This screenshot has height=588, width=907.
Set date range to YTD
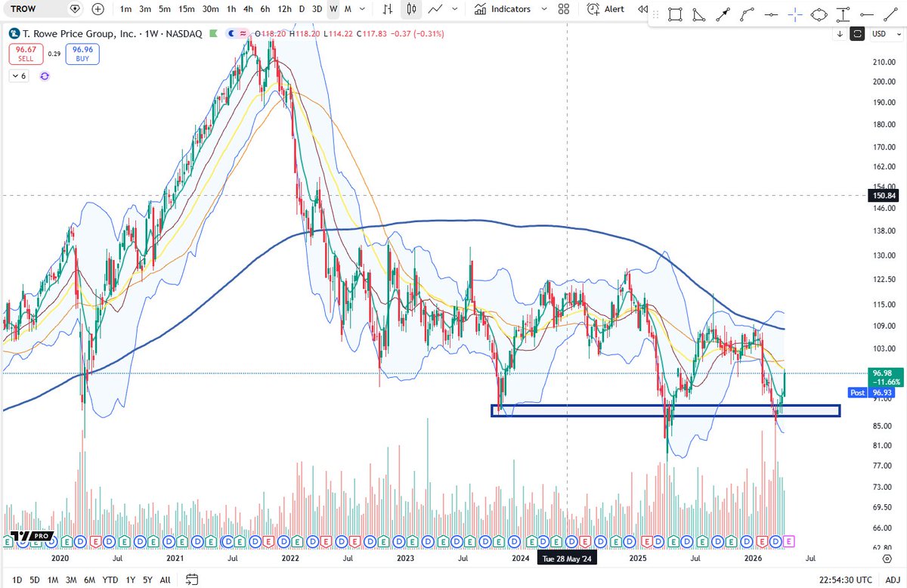pyautogui.click(x=110, y=580)
